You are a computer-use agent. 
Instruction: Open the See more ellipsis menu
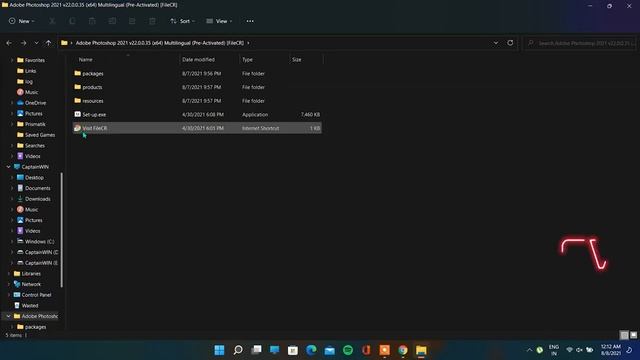pyautogui.click(x=250, y=21)
